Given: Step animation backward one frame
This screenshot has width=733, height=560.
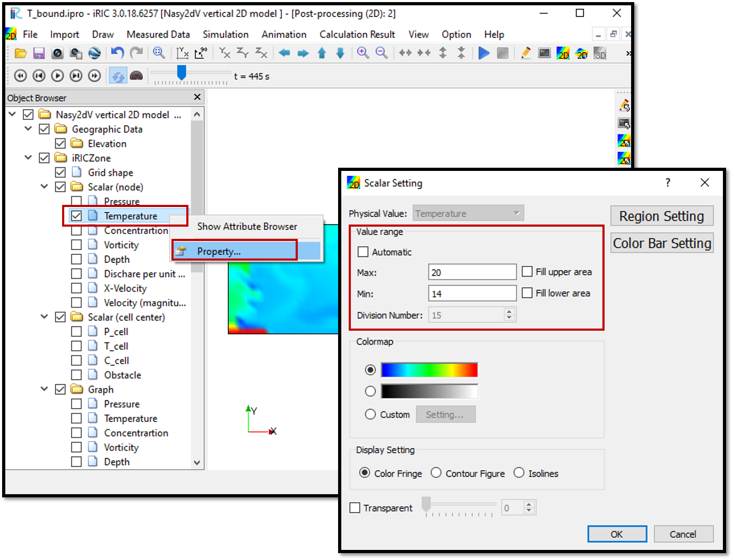Looking at the screenshot, I should [39, 76].
